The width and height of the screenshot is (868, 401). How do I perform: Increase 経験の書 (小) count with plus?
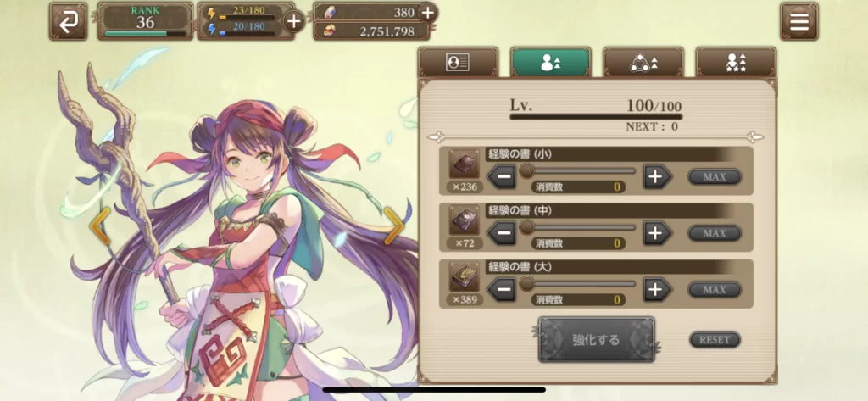657,177
